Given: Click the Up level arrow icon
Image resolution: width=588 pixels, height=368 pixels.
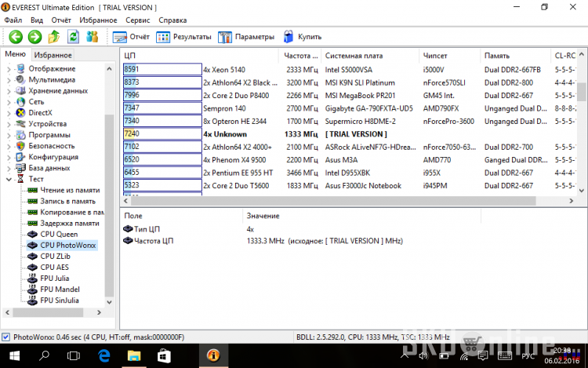Looking at the screenshot, I should 54,36.
